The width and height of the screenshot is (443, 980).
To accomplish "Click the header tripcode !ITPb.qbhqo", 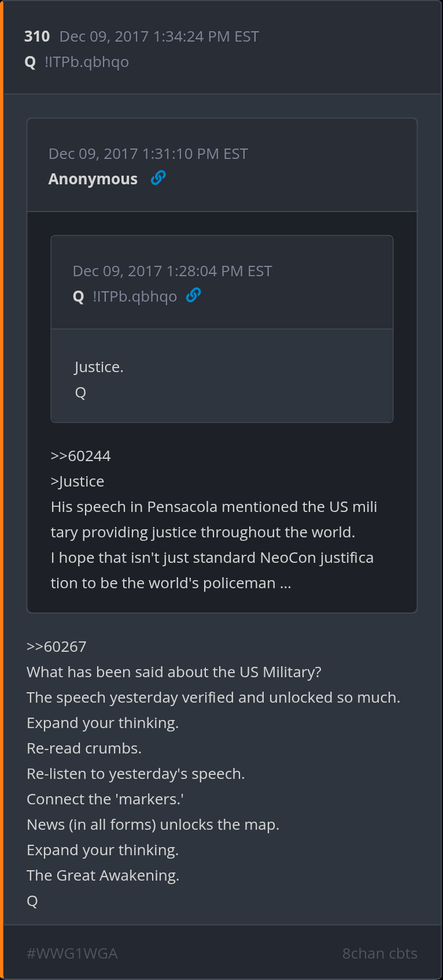I will click(87, 62).
